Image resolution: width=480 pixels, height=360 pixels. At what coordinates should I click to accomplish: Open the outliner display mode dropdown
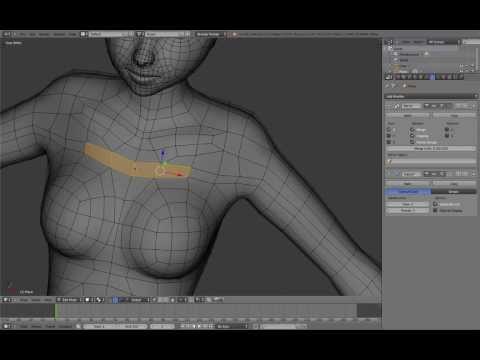443,42
